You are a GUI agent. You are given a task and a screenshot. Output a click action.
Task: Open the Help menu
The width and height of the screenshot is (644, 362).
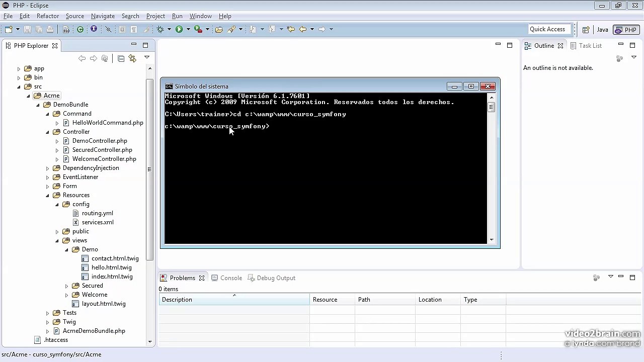click(x=225, y=16)
